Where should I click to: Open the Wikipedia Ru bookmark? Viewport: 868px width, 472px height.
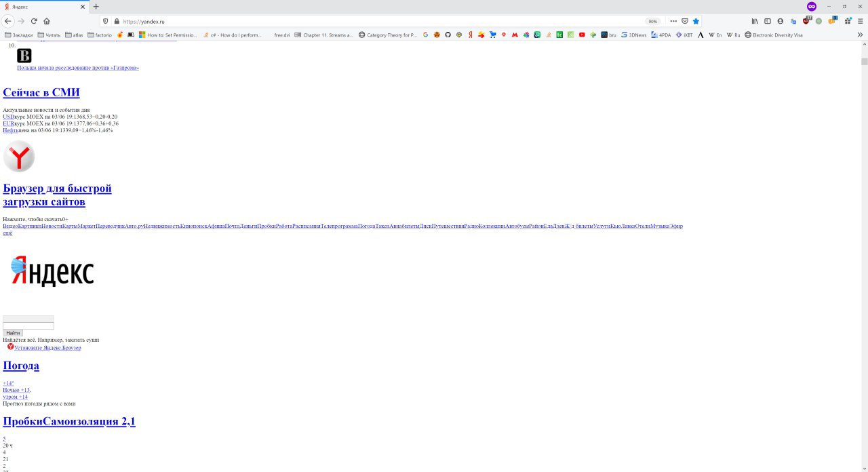(733, 35)
